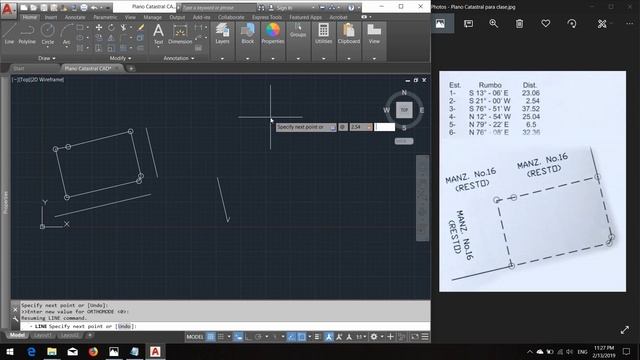Toggle polar tracking in status bar
The height and width of the screenshot is (360, 640).
coord(258,337)
